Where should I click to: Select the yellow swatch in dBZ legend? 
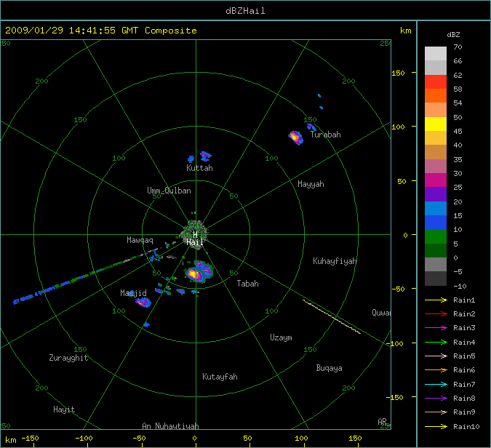[x=436, y=124]
